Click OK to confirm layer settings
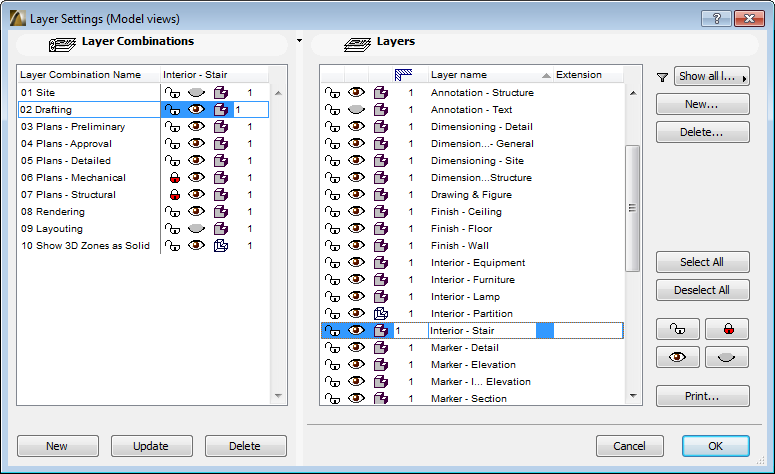 (x=716, y=446)
